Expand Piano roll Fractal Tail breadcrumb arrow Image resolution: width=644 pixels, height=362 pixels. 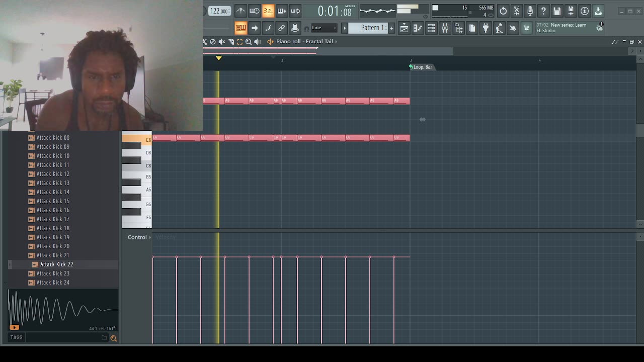(x=336, y=42)
